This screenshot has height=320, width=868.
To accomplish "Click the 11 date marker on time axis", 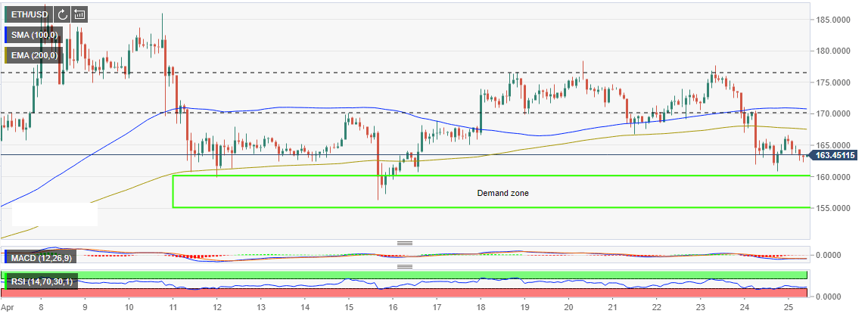I will (x=173, y=309).
